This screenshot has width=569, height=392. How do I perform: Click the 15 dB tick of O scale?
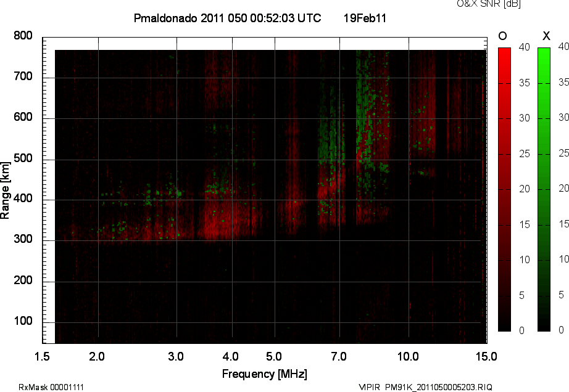[x=525, y=224]
